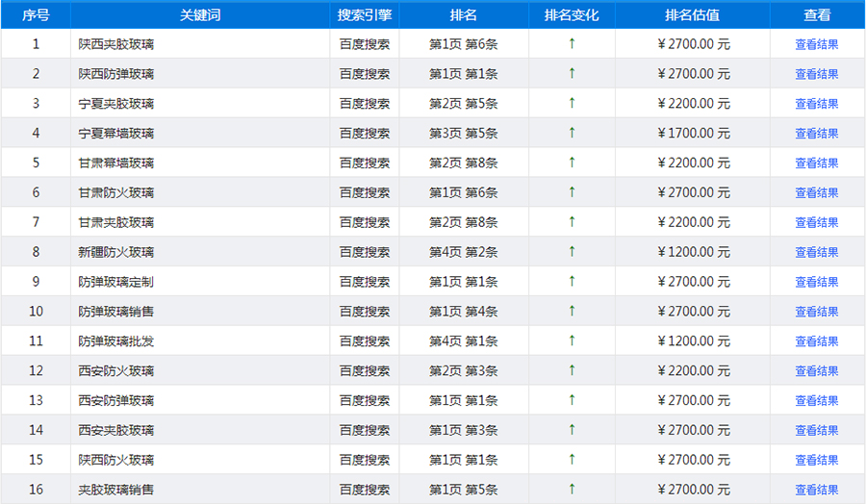Click the up arrow for 新疆防火玻璃
866x504 pixels.
click(572, 252)
